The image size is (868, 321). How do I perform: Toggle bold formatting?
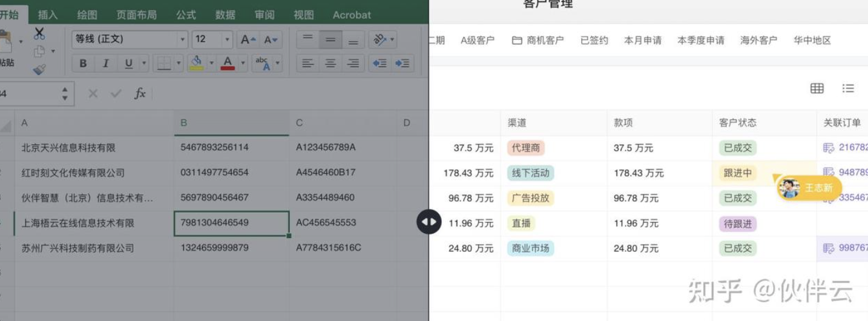(83, 63)
